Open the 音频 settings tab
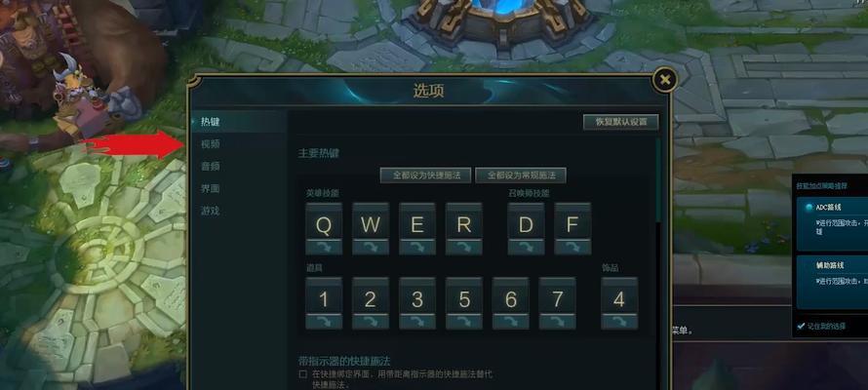This screenshot has height=390, width=868. point(211,166)
